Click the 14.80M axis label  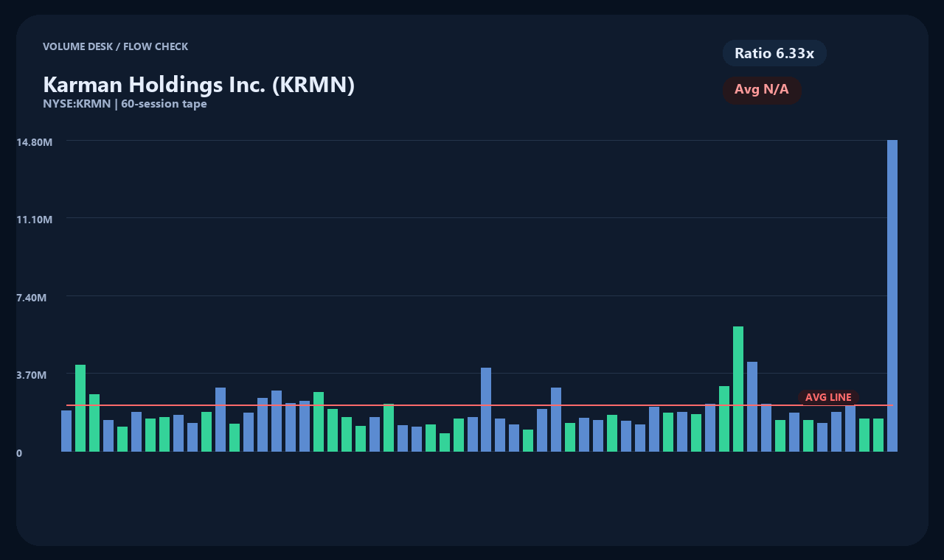tap(35, 141)
